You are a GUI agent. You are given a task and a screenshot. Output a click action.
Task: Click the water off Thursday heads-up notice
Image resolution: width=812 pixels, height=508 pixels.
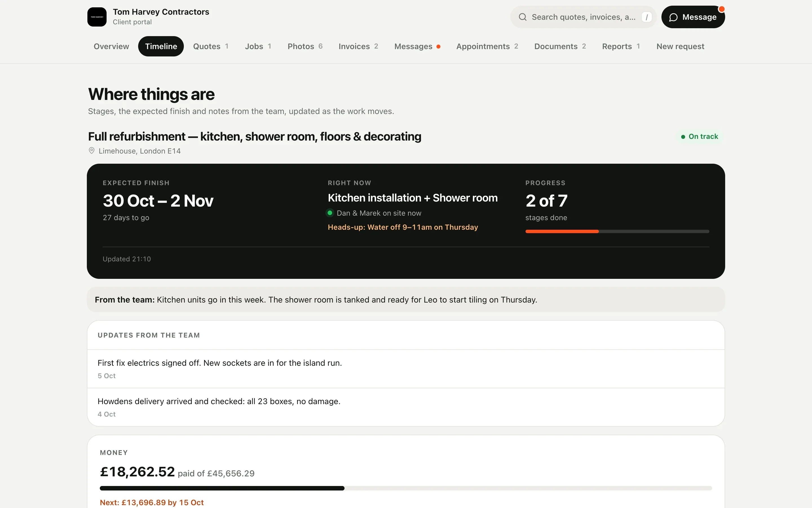[403, 227]
